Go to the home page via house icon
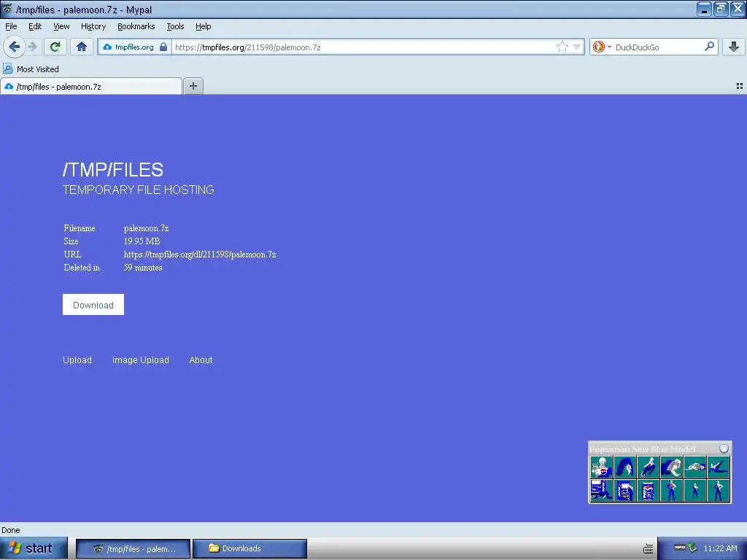The image size is (747, 560). click(x=82, y=47)
